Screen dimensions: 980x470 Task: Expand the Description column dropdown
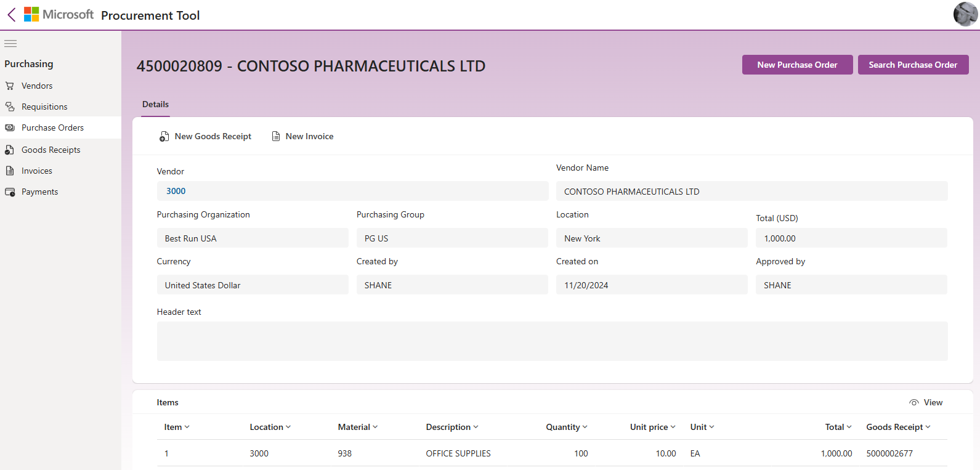(x=476, y=427)
